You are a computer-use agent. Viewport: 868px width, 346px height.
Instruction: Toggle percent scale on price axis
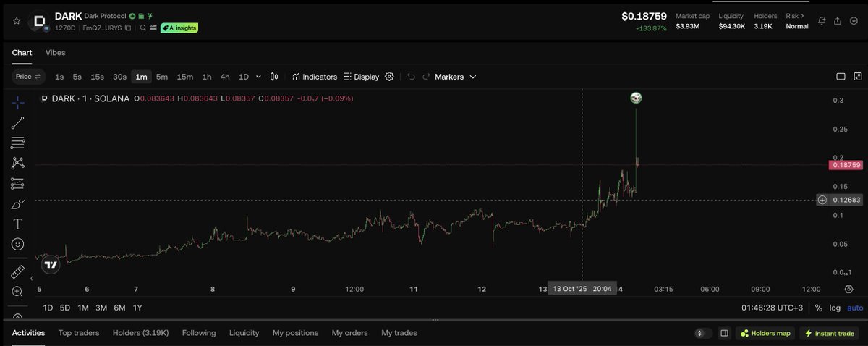pos(819,308)
